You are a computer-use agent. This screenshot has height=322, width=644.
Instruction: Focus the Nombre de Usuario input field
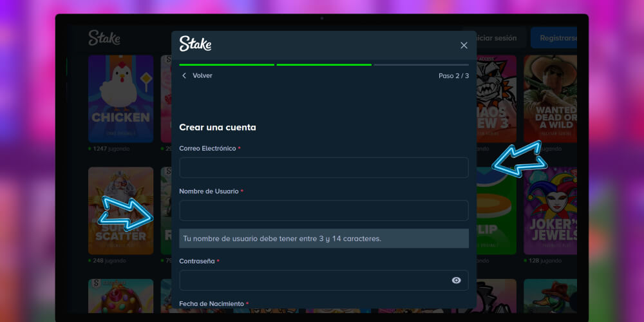point(323,211)
